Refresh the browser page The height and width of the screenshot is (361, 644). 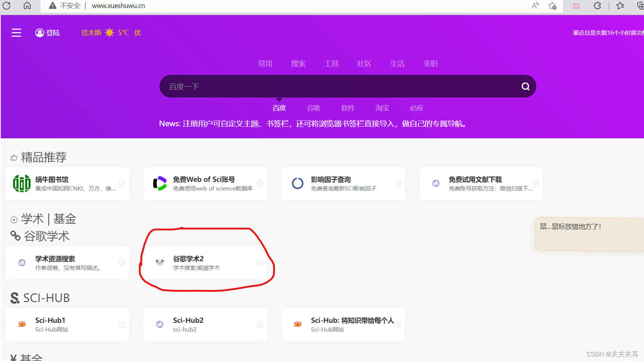coord(6,6)
